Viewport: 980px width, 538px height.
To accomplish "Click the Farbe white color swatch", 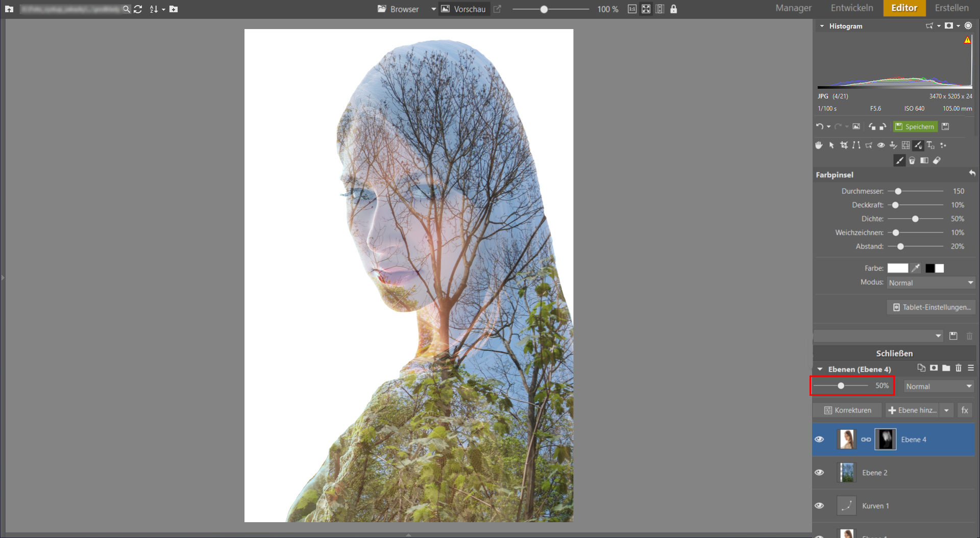I will click(x=897, y=268).
